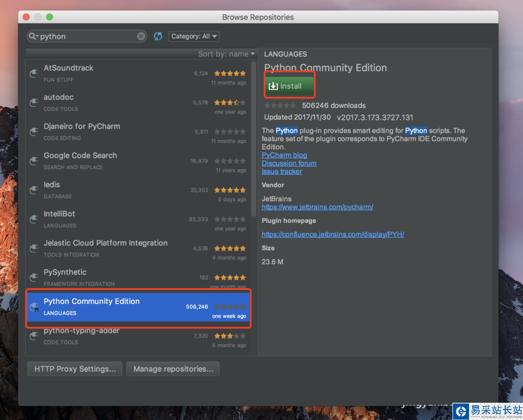Click the Manage repositories button
The height and width of the screenshot is (420, 523).
pos(173,369)
